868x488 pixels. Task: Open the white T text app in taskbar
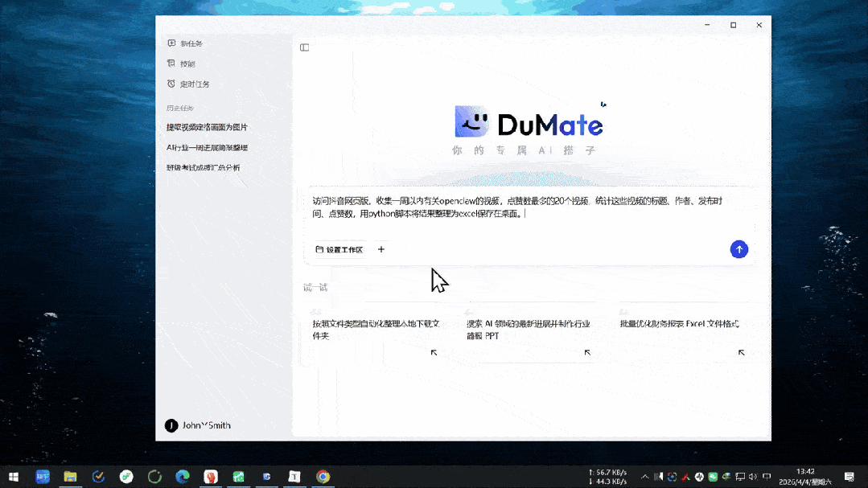tap(294, 477)
